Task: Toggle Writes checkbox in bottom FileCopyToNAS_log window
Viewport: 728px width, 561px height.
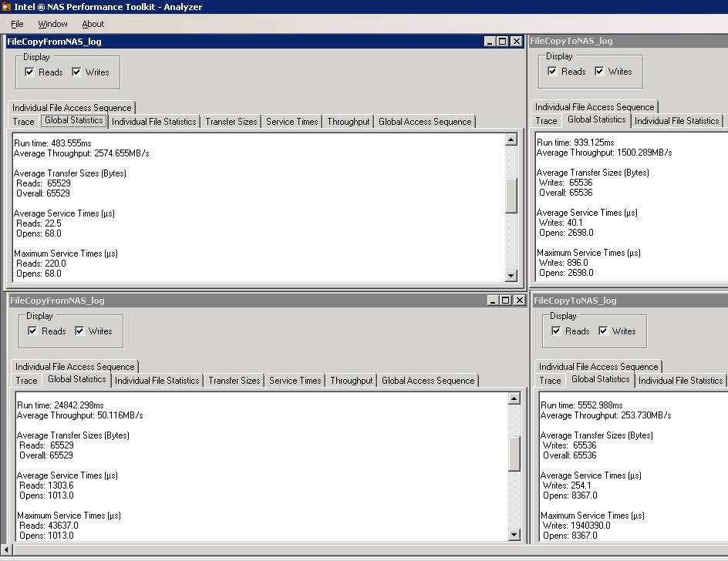Action: coord(603,331)
